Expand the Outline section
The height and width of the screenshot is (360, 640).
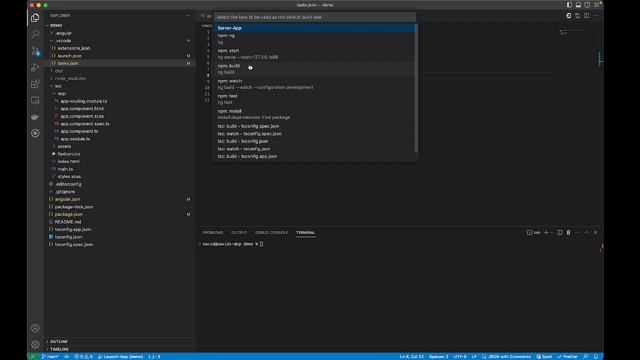point(59,342)
